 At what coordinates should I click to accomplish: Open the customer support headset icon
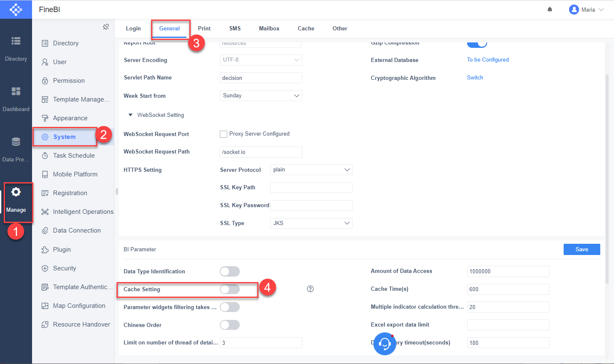(385, 344)
